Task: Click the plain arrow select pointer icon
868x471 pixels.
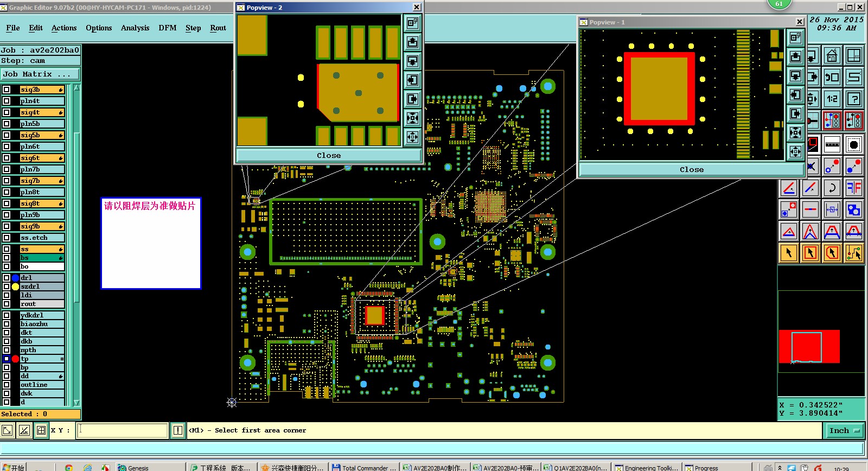Action: (789, 252)
